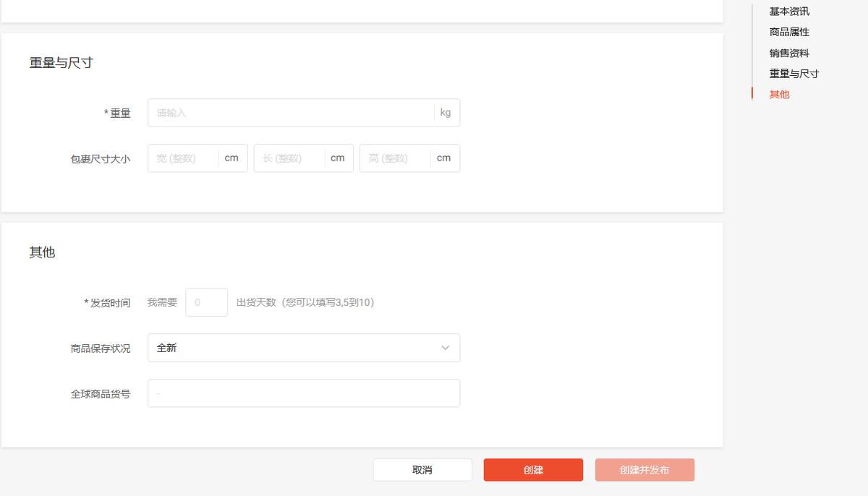Click the dropdown chevron next to 全新
The width and height of the screenshot is (868, 496).
(446, 348)
